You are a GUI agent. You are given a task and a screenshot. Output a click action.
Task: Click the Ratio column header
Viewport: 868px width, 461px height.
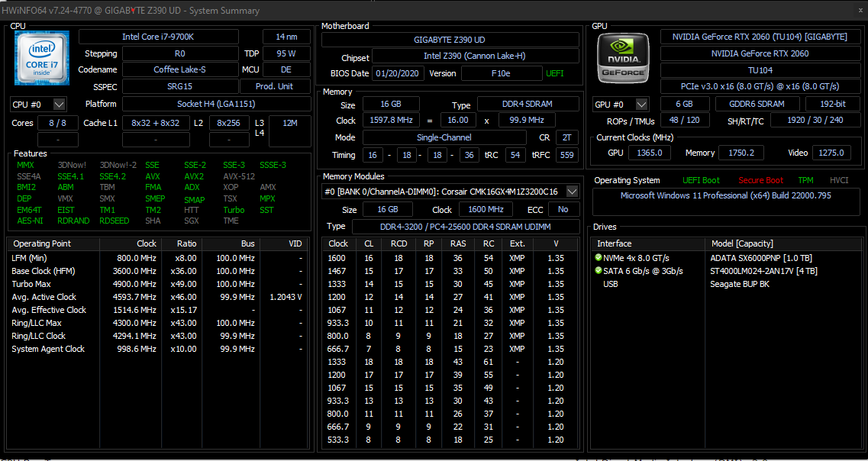coord(181,243)
